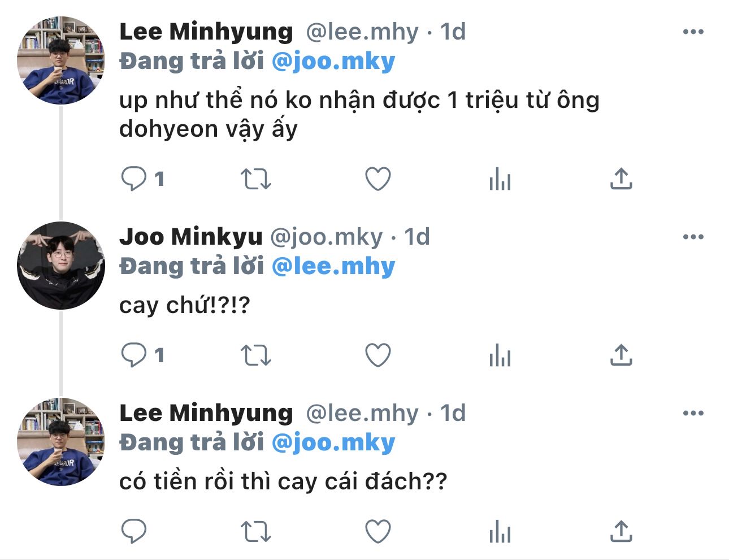
Task: Like Joo Minkyu's "cay chứ!?!?" tweet
Action: click(x=378, y=355)
